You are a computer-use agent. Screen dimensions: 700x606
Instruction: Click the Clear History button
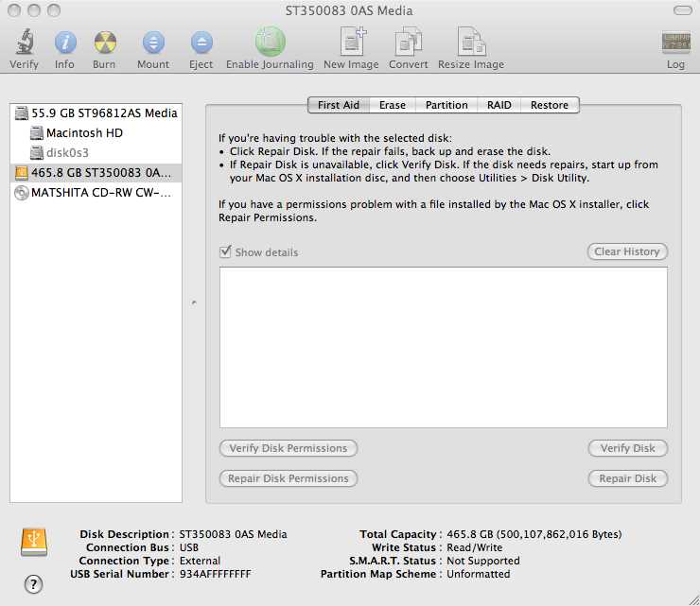pyautogui.click(x=627, y=251)
